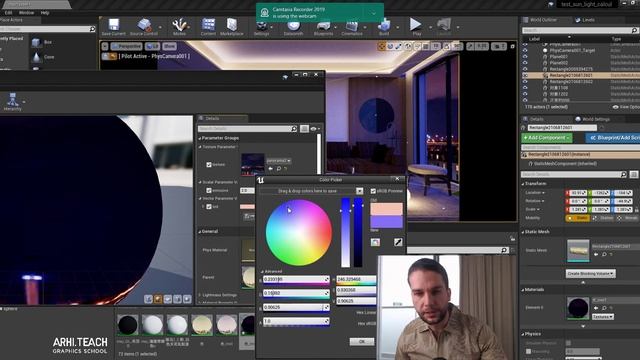Image resolution: width=640 pixels, height=360 pixels.
Task: Click the Blueprint/Add Script button
Action: 613,138
